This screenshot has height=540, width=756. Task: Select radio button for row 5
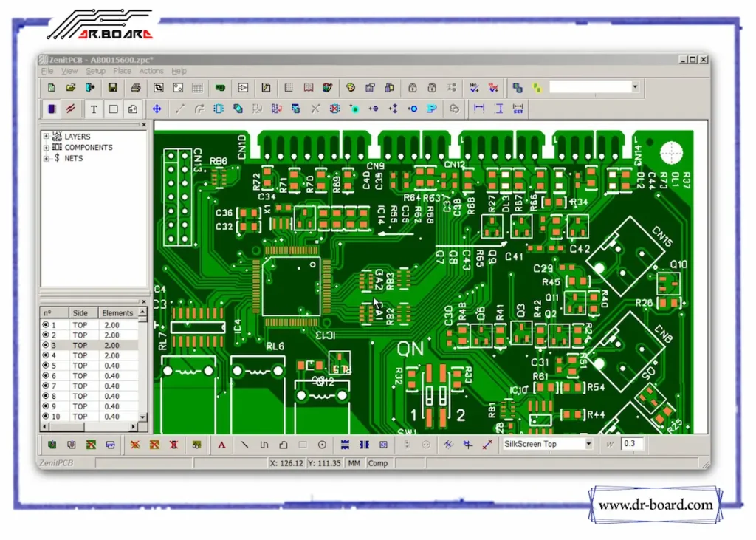pyautogui.click(x=46, y=366)
